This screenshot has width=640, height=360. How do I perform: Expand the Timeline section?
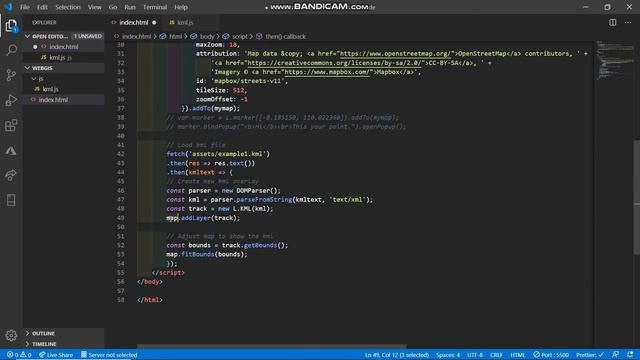[x=64, y=344]
